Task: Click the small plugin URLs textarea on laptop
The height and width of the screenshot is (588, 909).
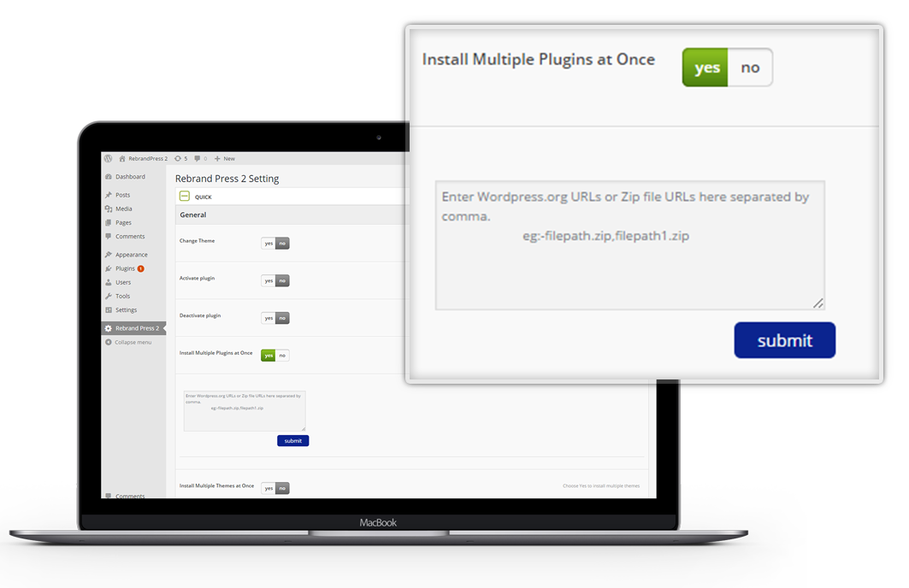Action: coord(245,411)
